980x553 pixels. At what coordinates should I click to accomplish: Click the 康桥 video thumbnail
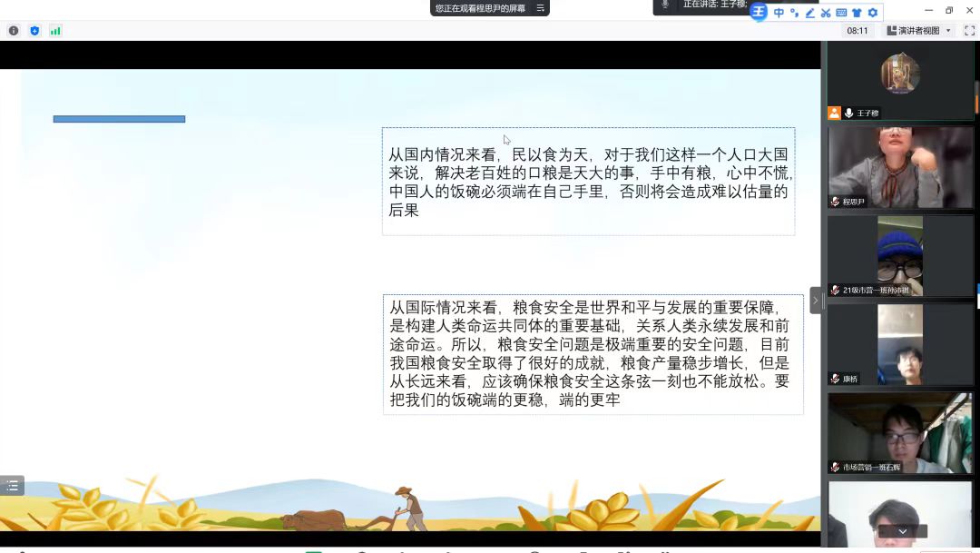click(899, 344)
